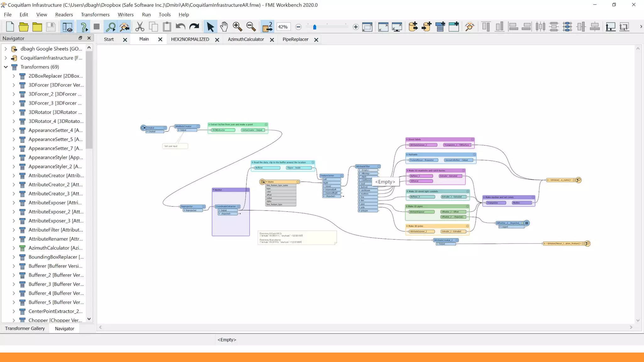Screen dimensions: 644x362
Task: Switch to the PipeReplacer tab
Action: 295,39
